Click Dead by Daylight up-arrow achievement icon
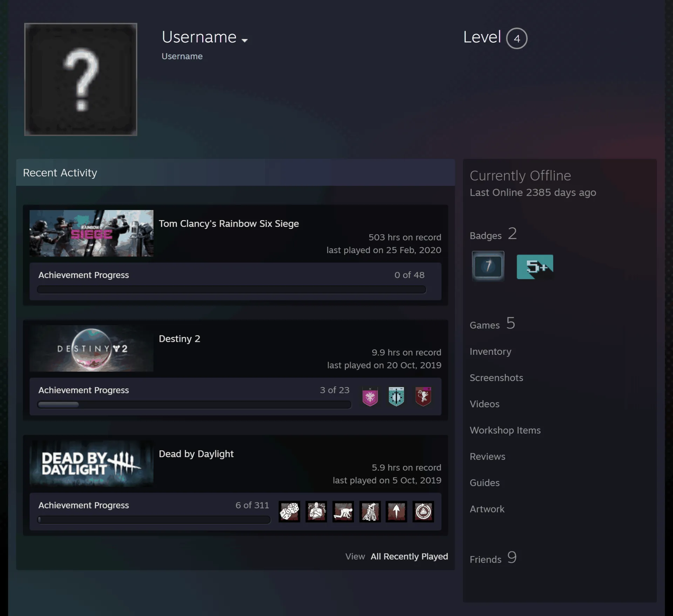Image resolution: width=673 pixels, height=616 pixels. click(396, 512)
